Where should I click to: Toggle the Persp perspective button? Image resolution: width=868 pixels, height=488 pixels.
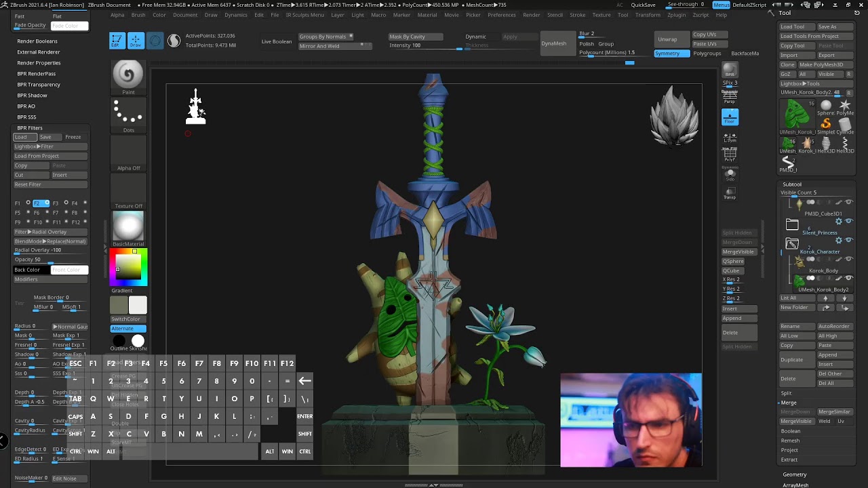pyautogui.click(x=730, y=96)
